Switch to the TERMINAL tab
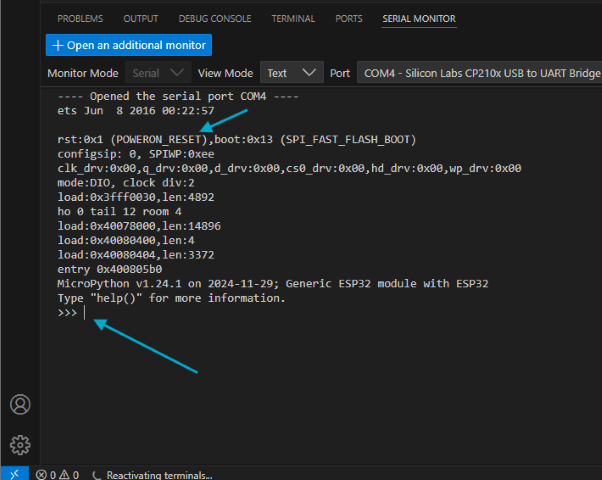602x480 pixels. point(293,18)
